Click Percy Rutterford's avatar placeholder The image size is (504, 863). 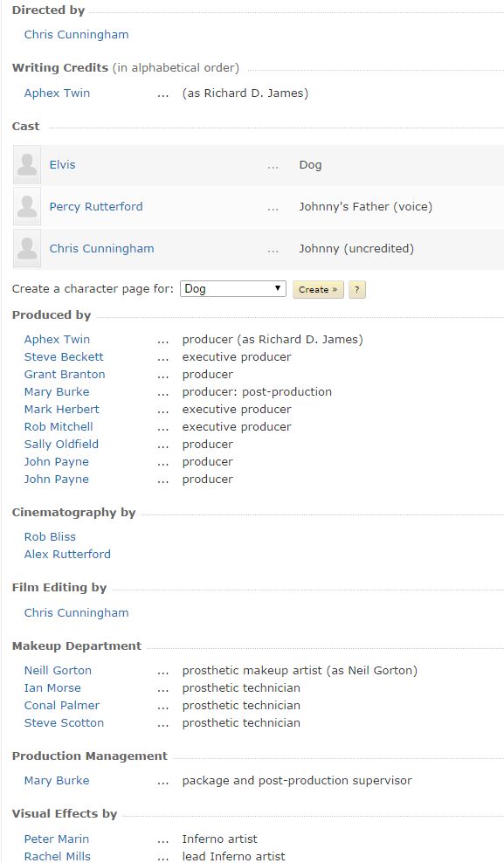click(x=27, y=206)
